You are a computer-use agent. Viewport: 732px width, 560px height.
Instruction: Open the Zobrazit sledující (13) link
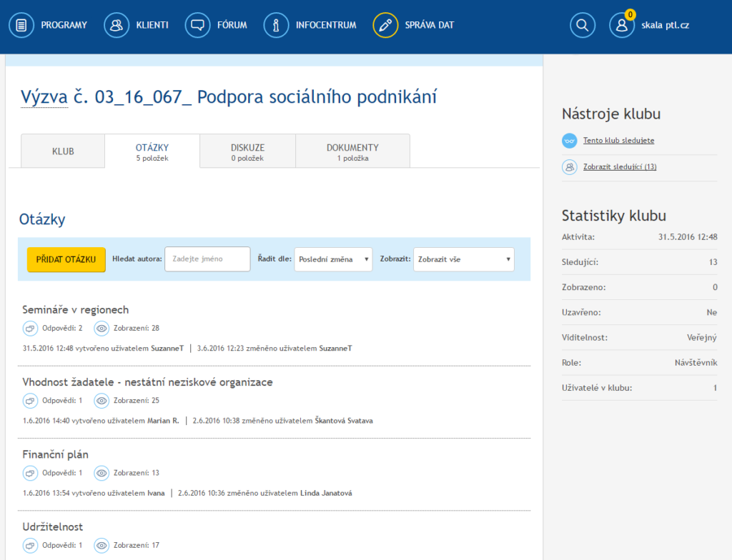point(620,167)
